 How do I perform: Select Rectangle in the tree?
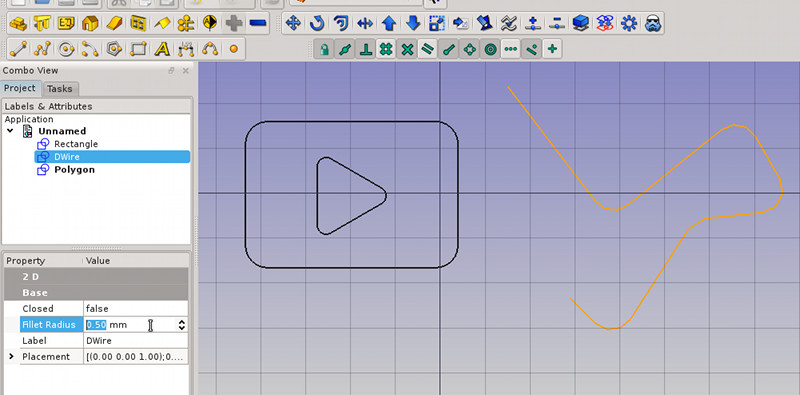click(x=76, y=144)
